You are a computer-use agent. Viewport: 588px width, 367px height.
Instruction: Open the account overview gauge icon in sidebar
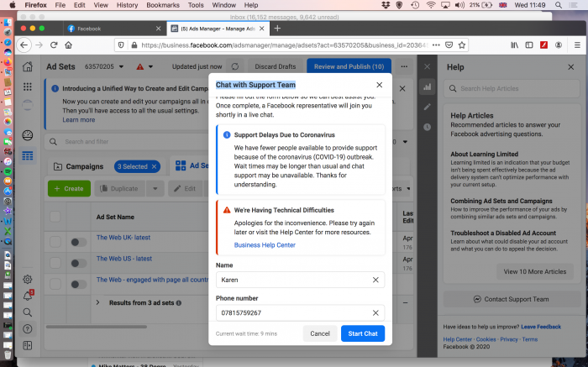(28, 135)
